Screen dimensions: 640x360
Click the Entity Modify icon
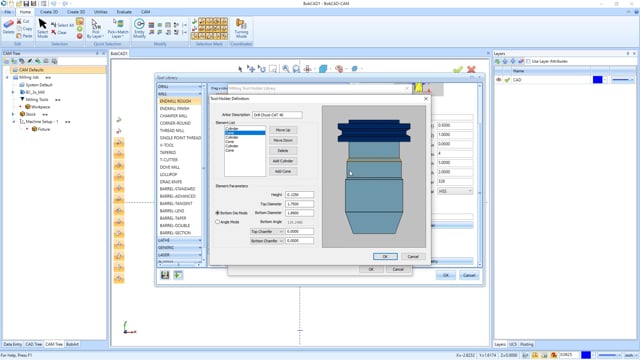click(x=139, y=24)
